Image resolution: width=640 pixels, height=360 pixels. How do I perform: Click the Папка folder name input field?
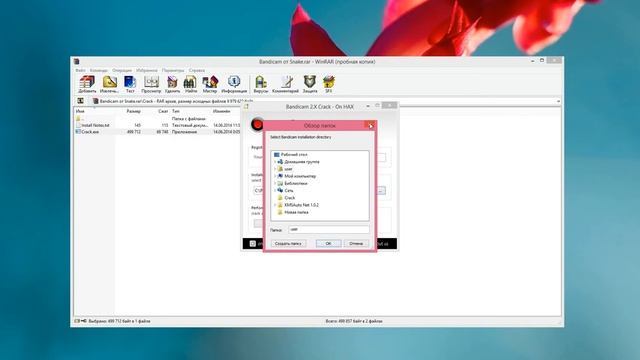click(329, 229)
